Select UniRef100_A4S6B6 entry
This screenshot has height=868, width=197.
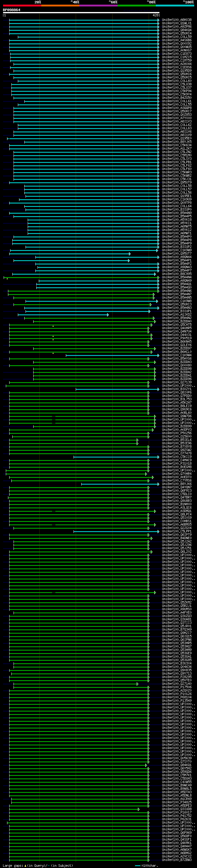coord(177,40)
